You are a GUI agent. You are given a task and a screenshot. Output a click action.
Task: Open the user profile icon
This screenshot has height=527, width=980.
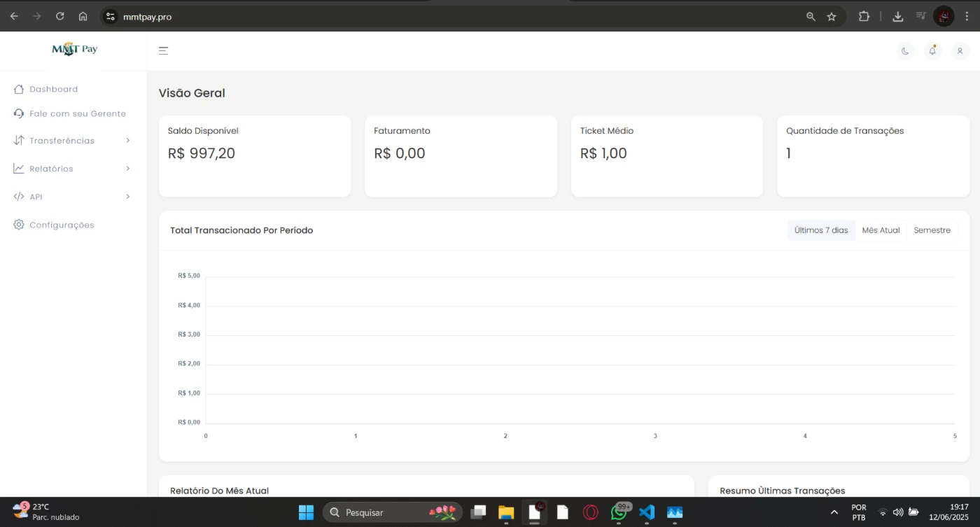pos(960,51)
